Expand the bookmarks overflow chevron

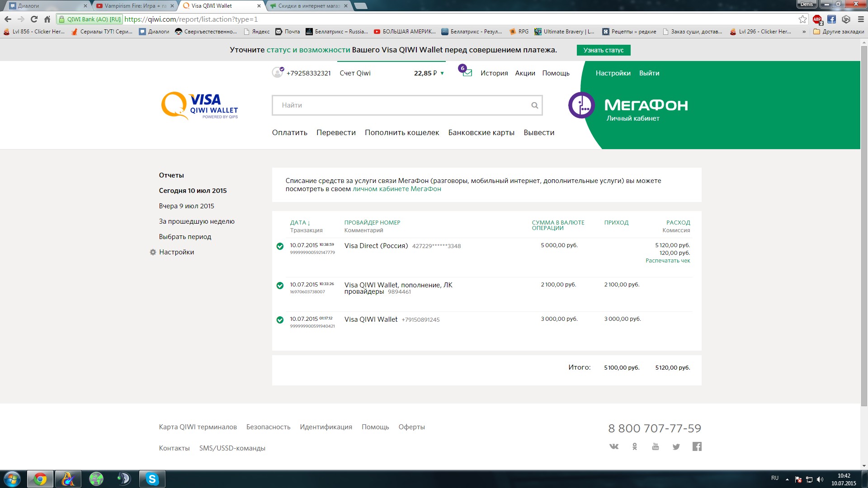[x=804, y=32]
